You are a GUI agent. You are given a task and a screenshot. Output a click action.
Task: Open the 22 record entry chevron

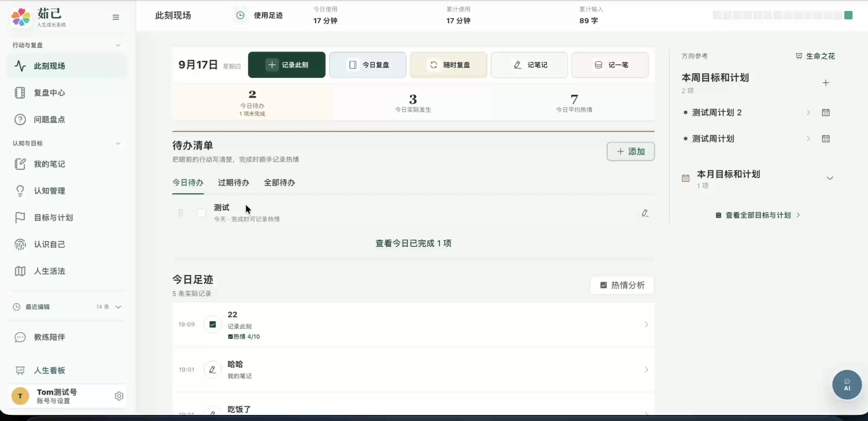pos(646,324)
